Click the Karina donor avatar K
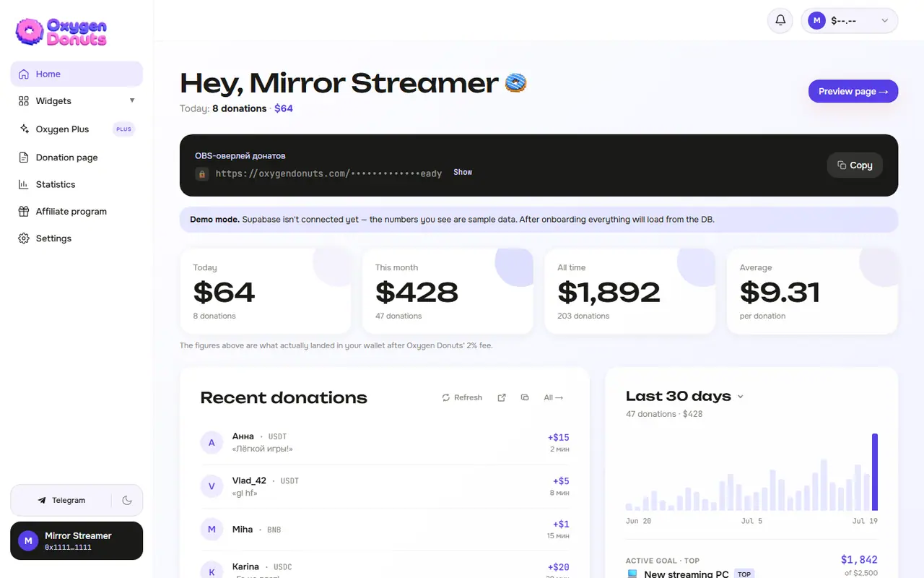 pyautogui.click(x=212, y=571)
